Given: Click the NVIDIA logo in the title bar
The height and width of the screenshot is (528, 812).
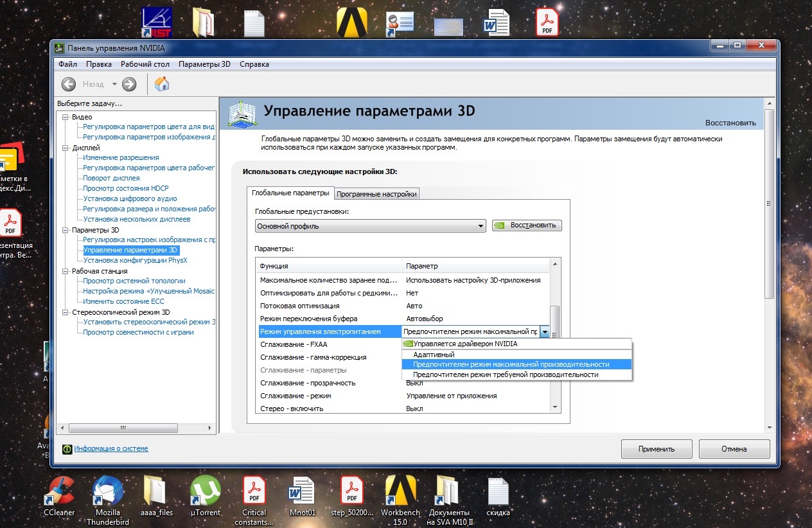Looking at the screenshot, I should 58,47.
